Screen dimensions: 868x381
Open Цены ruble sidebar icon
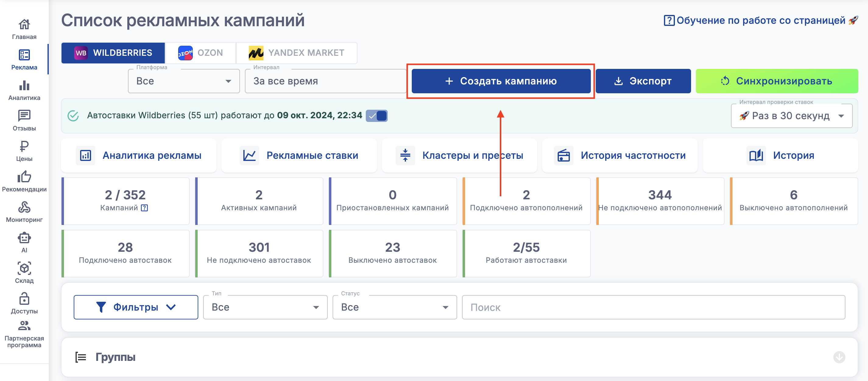(x=24, y=147)
